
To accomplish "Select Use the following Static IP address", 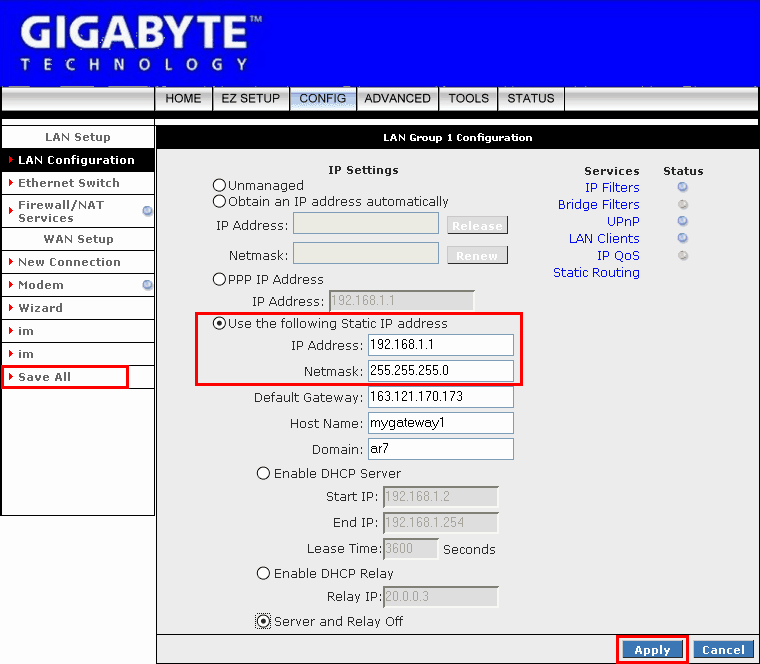I will click(219, 323).
